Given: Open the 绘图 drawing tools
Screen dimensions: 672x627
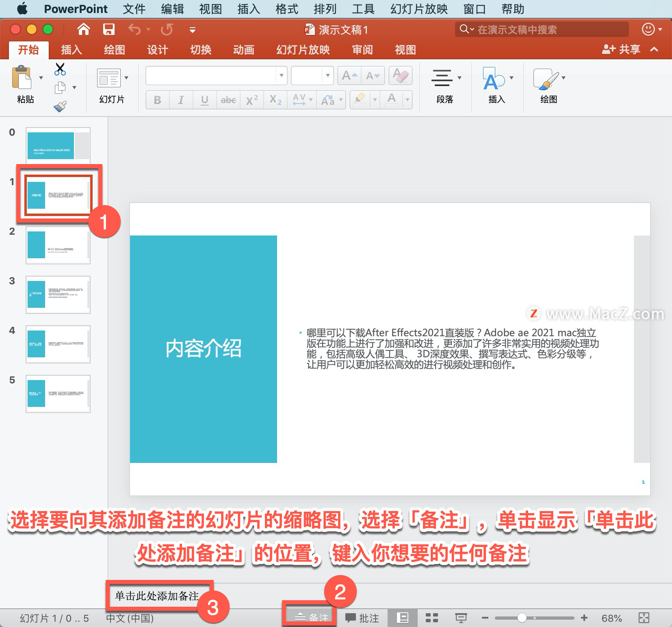Looking at the screenshot, I should point(548,85).
